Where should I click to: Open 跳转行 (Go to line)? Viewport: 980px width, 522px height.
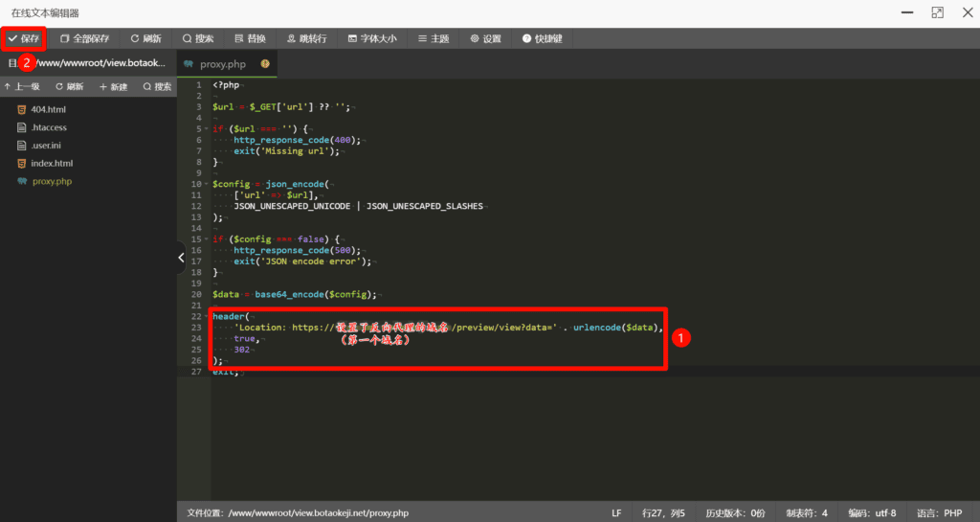[x=307, y=38]
